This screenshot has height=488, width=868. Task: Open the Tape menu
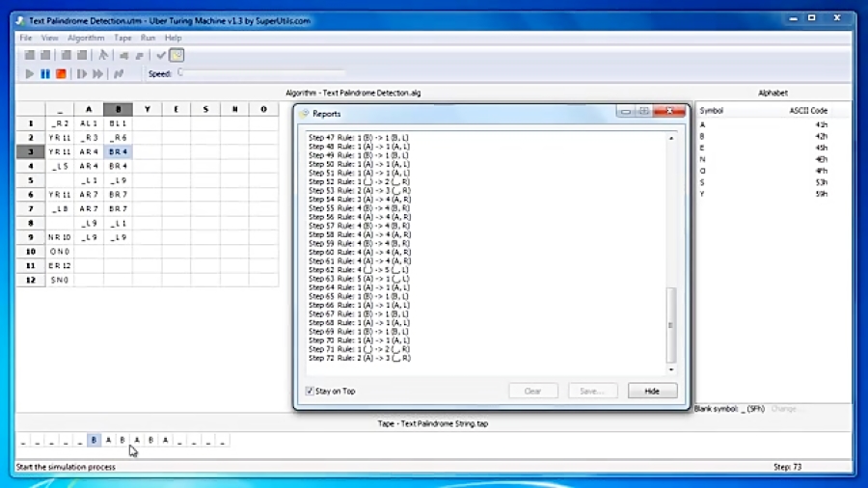point(122,38)
